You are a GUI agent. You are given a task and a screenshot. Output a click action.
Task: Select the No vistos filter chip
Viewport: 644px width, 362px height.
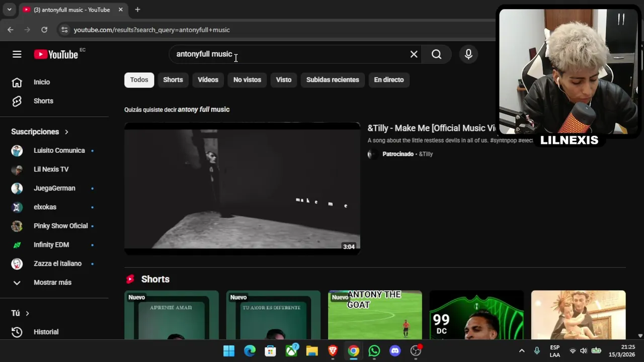point(247,80)
